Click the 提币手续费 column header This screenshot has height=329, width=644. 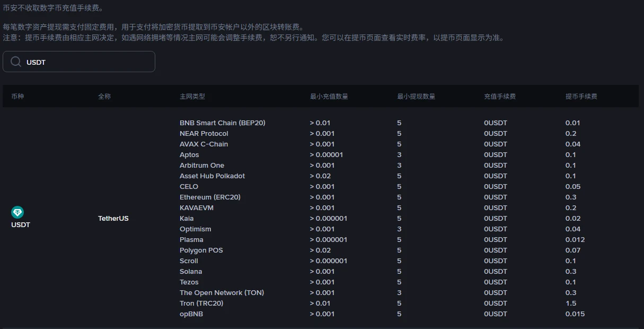click(581, 97)
